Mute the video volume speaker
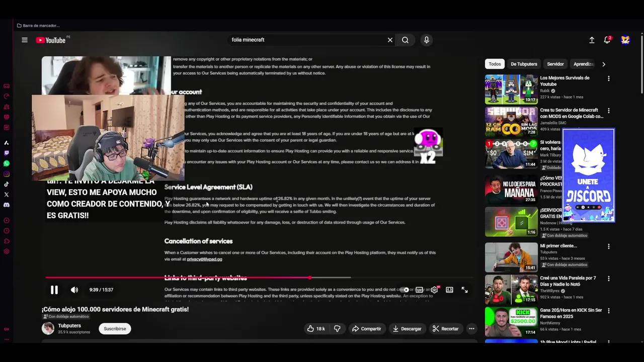Image resolution: width=644 pixels, height=362 pixels. (x=74, y=290)
